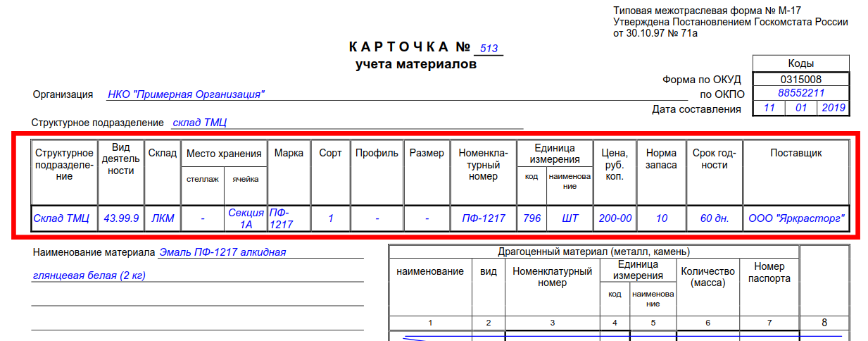Image resolution: width=868 pixels, height=341 pixels.
Task: Select the ОКУД code 0315008 cell
Action: click(x=800, y=80)
